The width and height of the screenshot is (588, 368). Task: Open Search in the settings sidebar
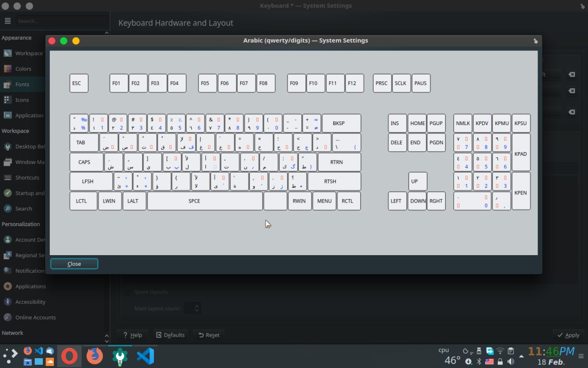(24, 209)
